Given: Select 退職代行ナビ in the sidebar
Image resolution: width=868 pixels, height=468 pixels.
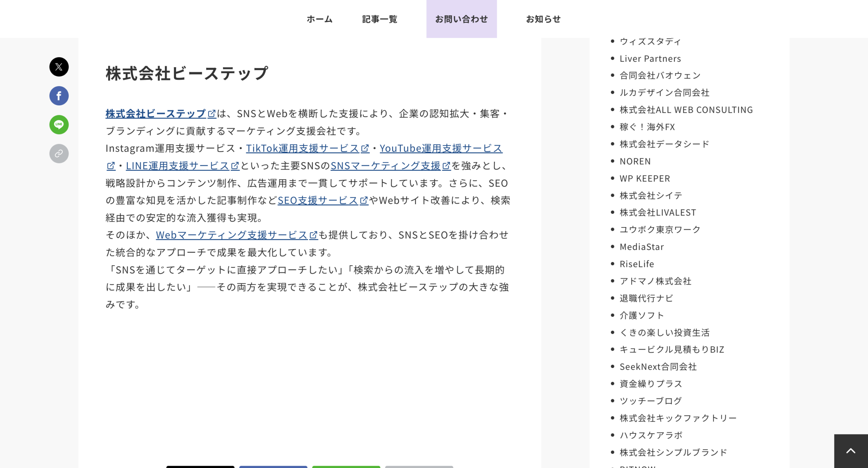Looking at the screenshot, I should tap(646, 298).
